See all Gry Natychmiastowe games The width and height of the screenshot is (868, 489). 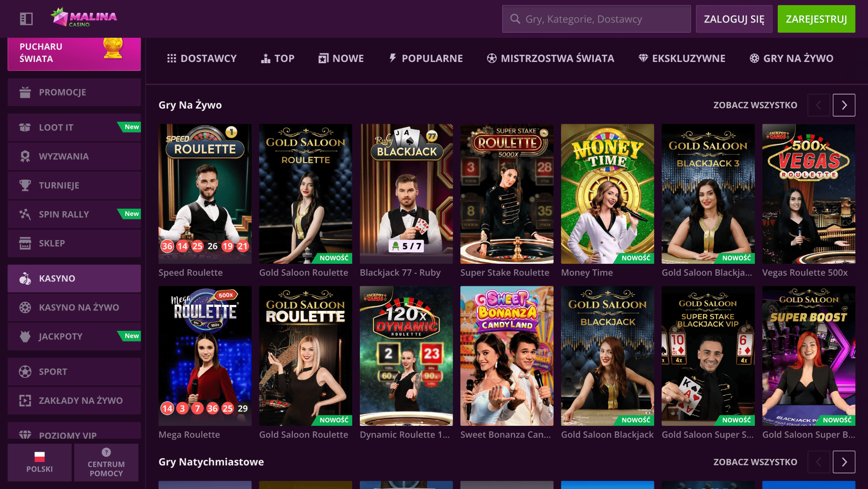pos(755,462)
